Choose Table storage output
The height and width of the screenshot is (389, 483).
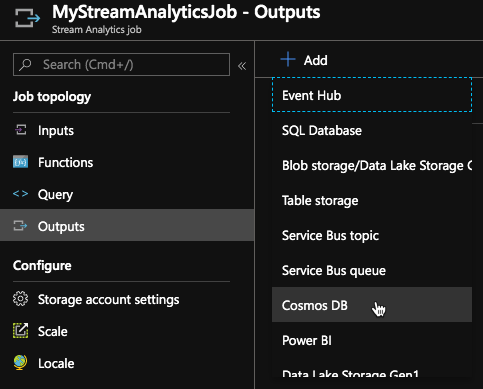372,200
